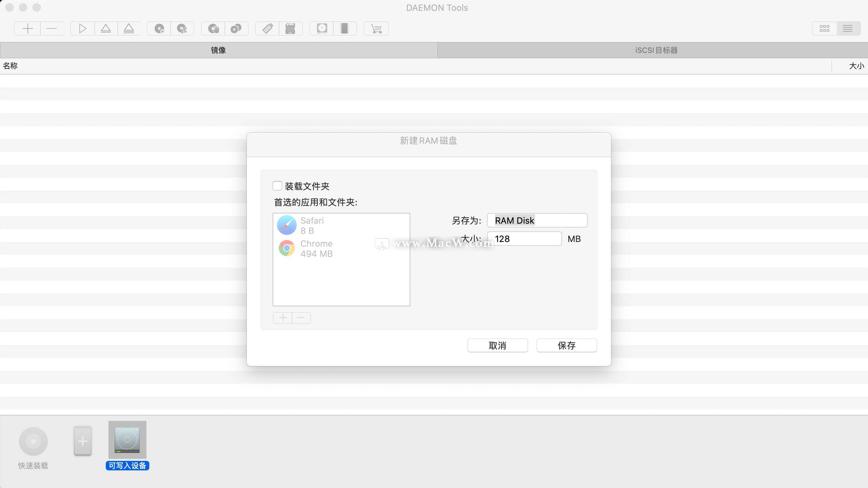Select the USB flash drive tool icon
868x488 pixels.
pos(267,28)
